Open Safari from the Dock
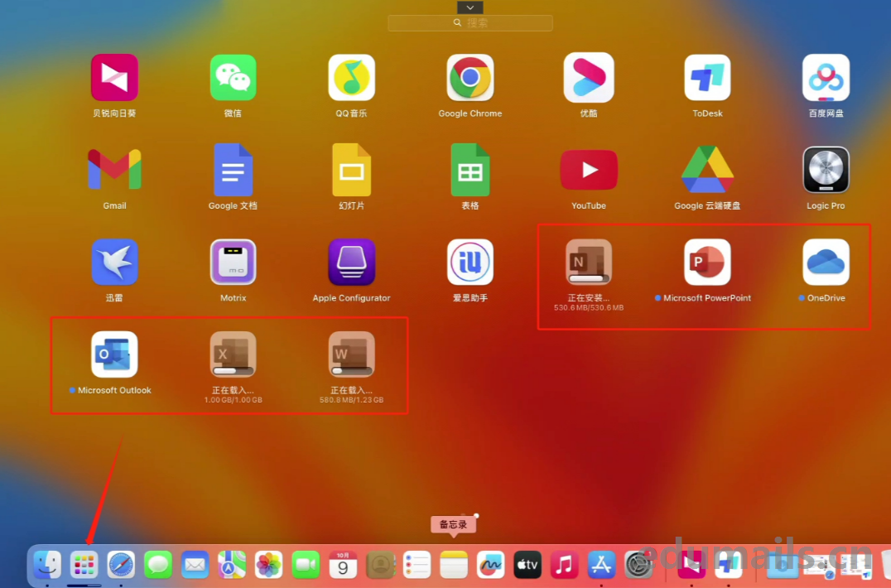The image size is (891, 588). click(121, 565)
